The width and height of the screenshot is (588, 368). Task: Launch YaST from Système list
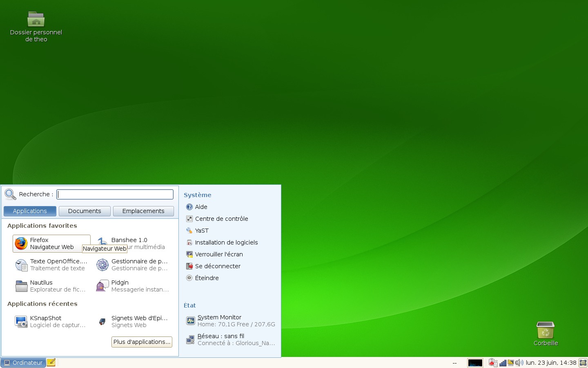[197, 231]
